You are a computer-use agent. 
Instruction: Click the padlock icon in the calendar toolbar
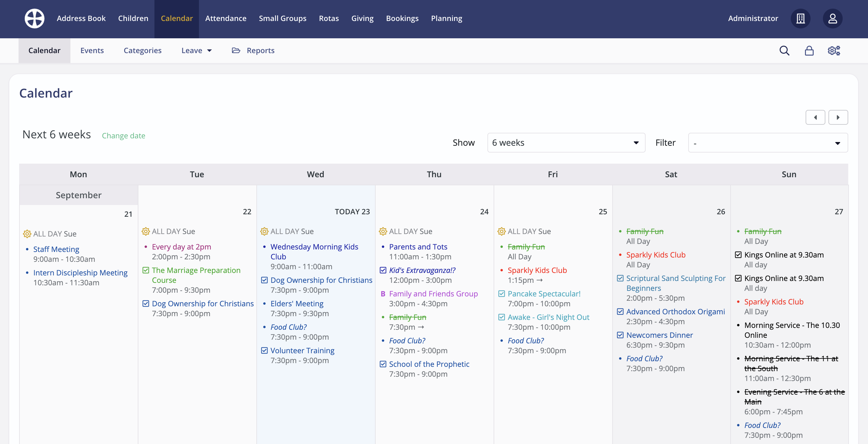tap(809, 51)
